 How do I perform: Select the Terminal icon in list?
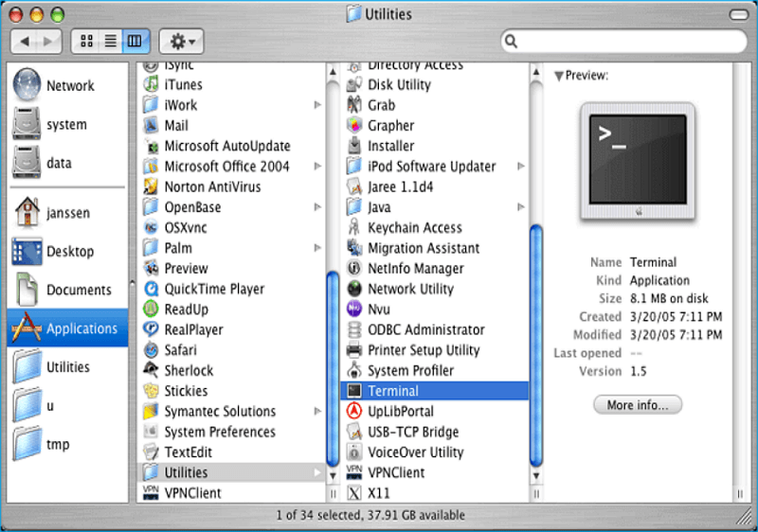click(x=354, y=391)
